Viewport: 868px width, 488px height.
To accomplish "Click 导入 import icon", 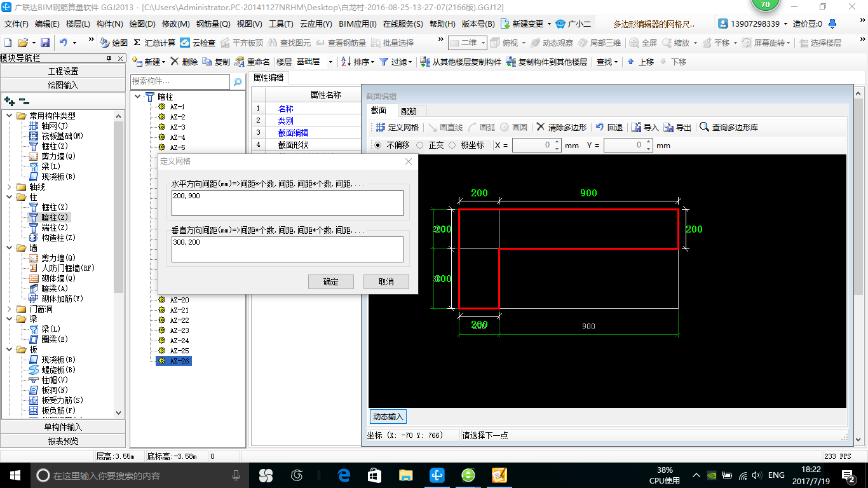I will (x=636, y=127).
